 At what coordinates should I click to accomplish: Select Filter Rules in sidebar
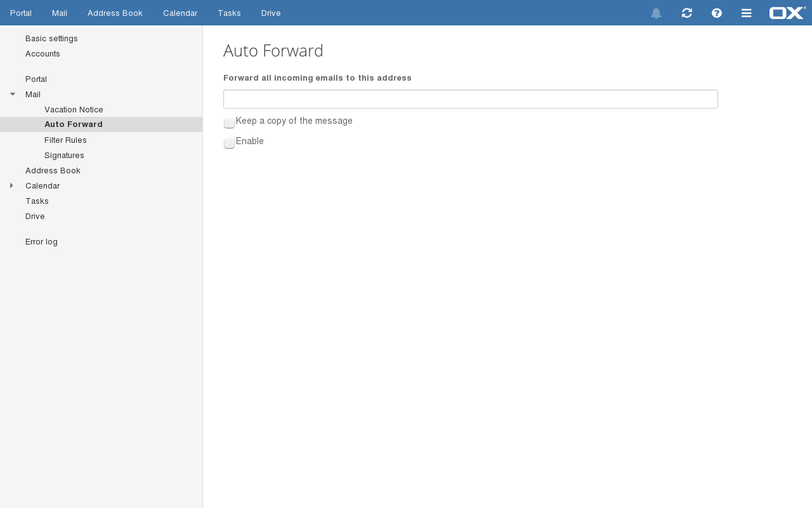65,140
